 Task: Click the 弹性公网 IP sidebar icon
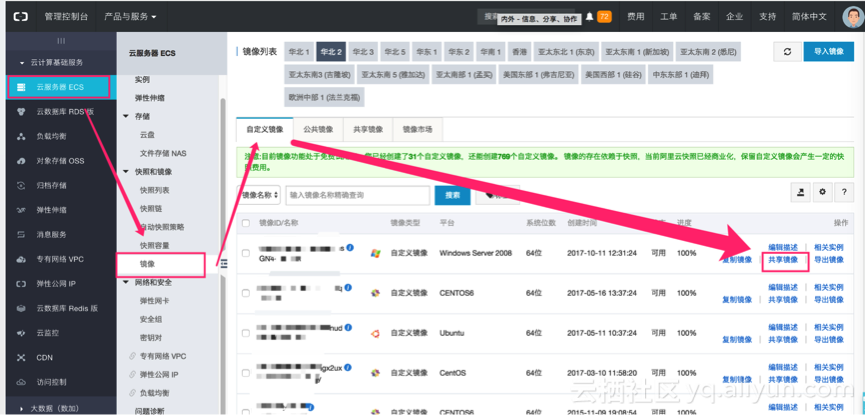pyautogui.click(x=21, y=284)
